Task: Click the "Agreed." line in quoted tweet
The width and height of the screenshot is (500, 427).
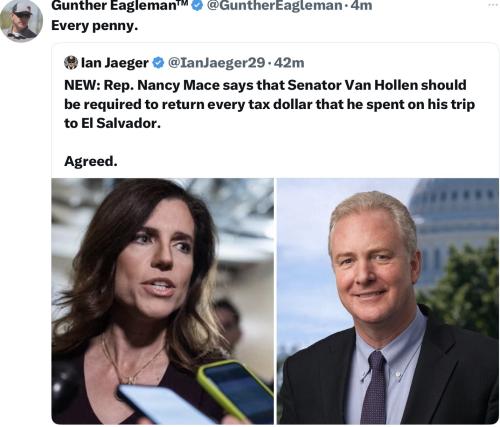Action: 91,162
